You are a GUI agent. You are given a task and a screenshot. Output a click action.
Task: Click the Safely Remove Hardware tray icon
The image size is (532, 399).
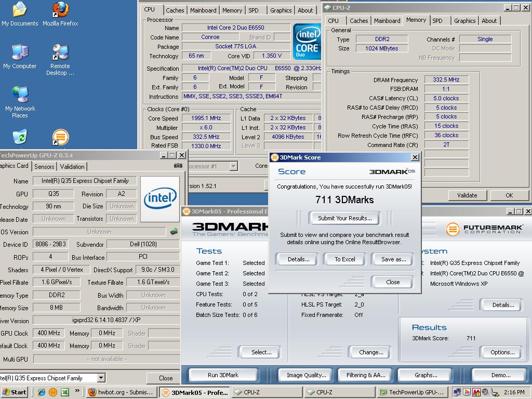[x=495, y=392]
